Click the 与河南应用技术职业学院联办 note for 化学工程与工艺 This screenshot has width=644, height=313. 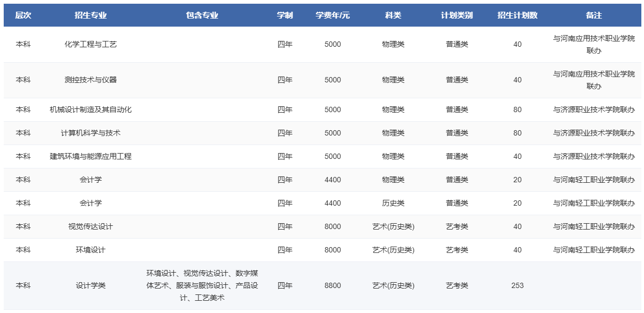point(594,44)
